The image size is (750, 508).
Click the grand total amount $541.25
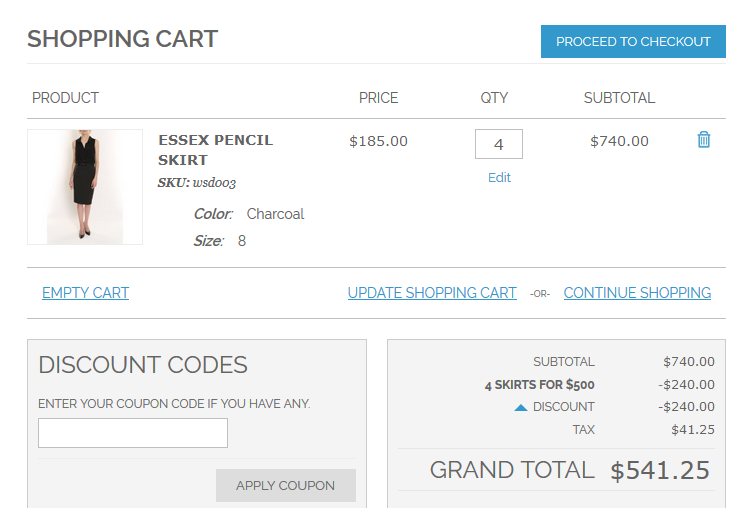point(660,471)
